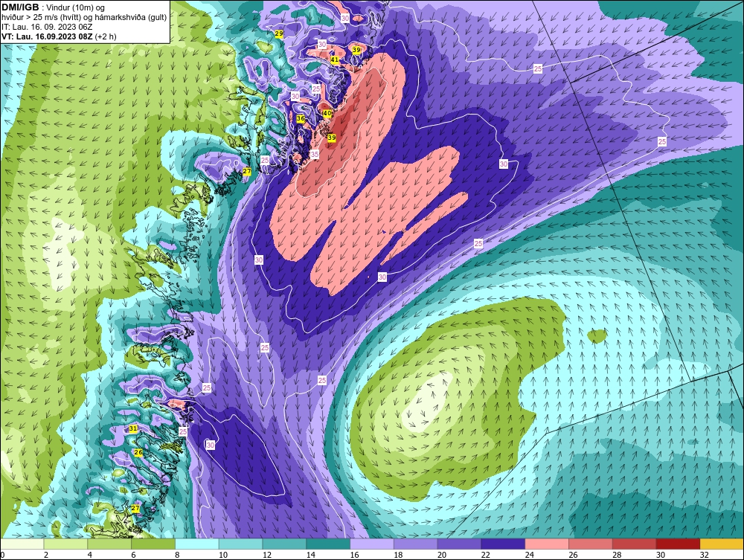This screenshot has width=744, height=560.
Task: Click the DMI/IGB title text
Action: tap(20, 7)
